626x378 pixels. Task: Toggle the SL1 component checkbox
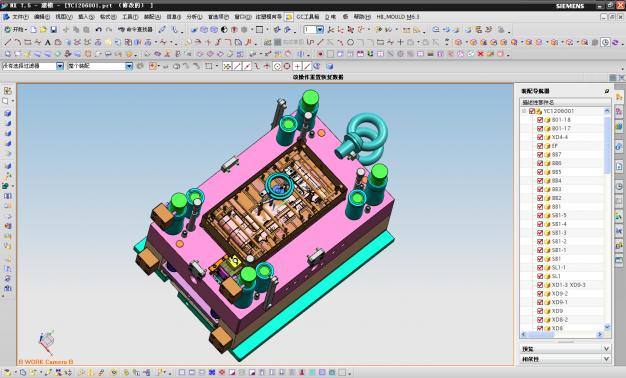point(540,276)
